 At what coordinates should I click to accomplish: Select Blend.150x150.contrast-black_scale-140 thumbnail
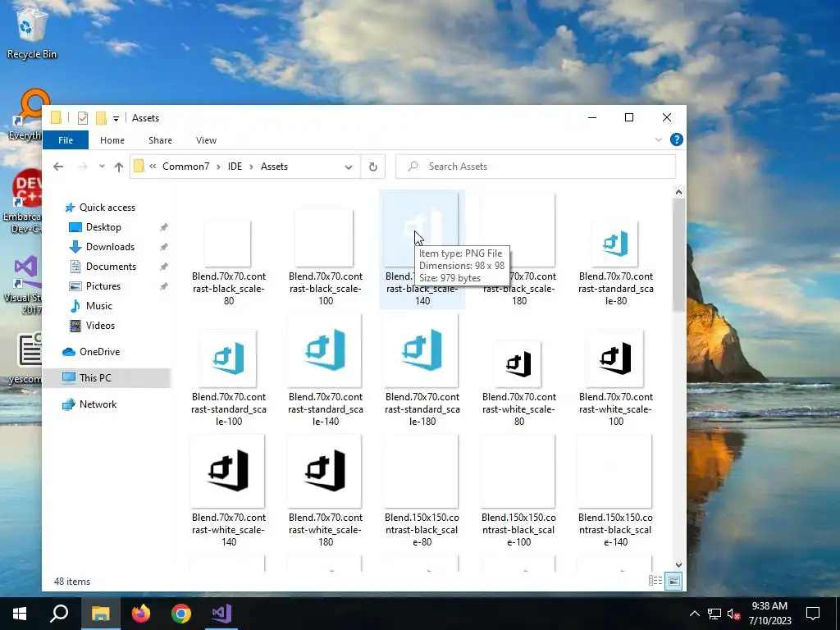coord(614,471)
